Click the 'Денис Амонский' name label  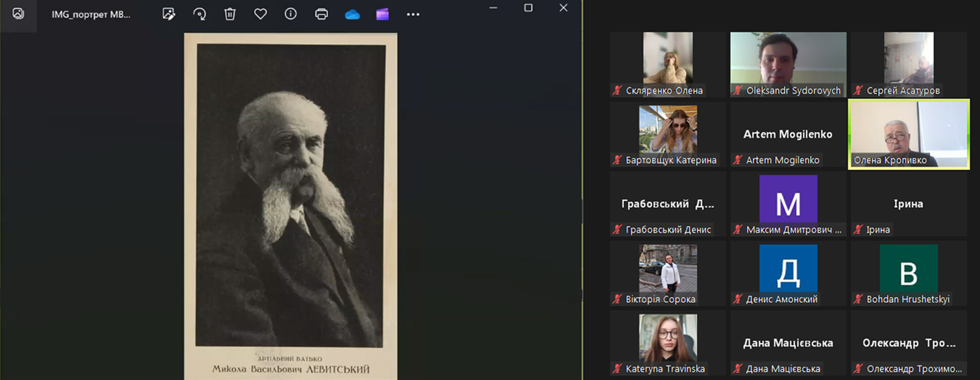pos(781,299)
